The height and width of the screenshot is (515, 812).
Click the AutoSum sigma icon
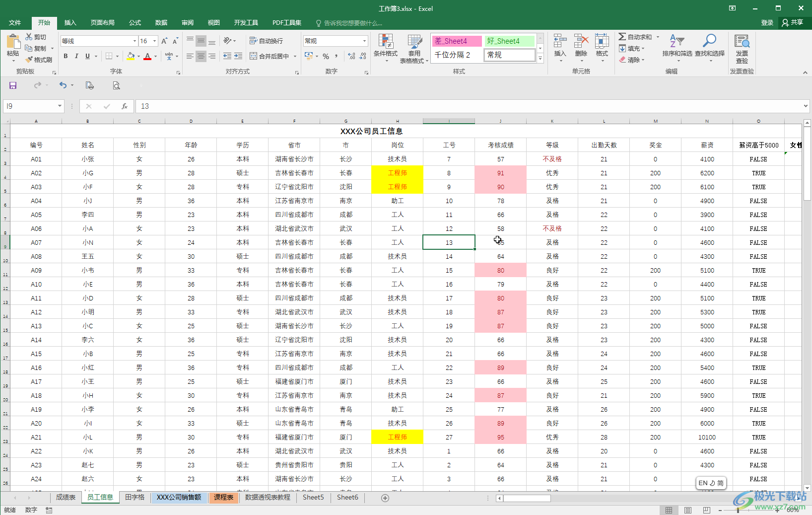(x=622, y=37)
